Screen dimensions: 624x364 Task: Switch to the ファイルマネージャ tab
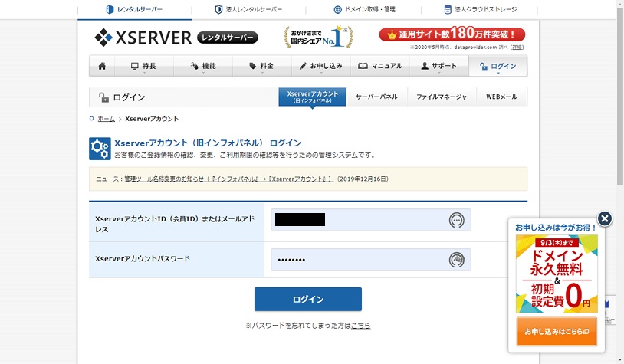(x=442, y=97)
